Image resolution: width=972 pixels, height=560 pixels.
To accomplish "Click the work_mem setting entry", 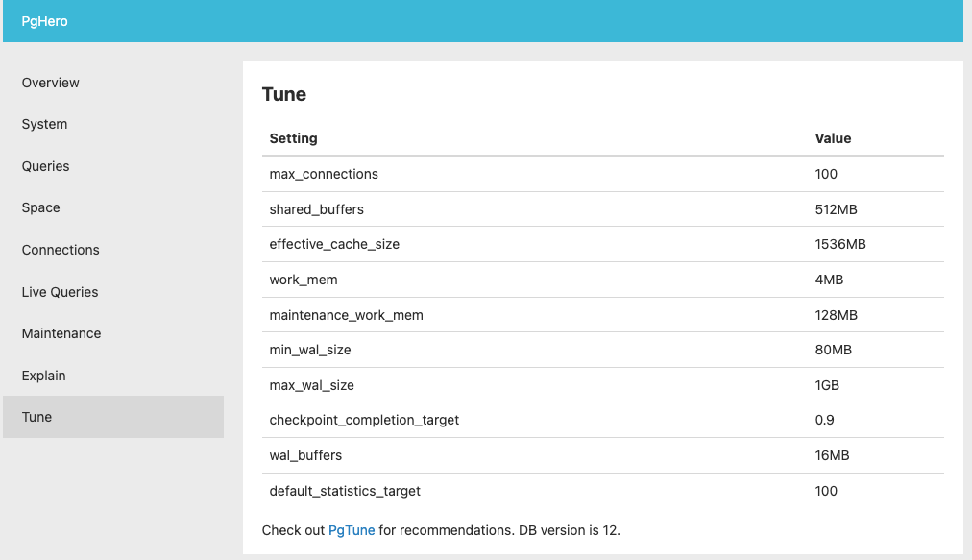I will 304,280.
